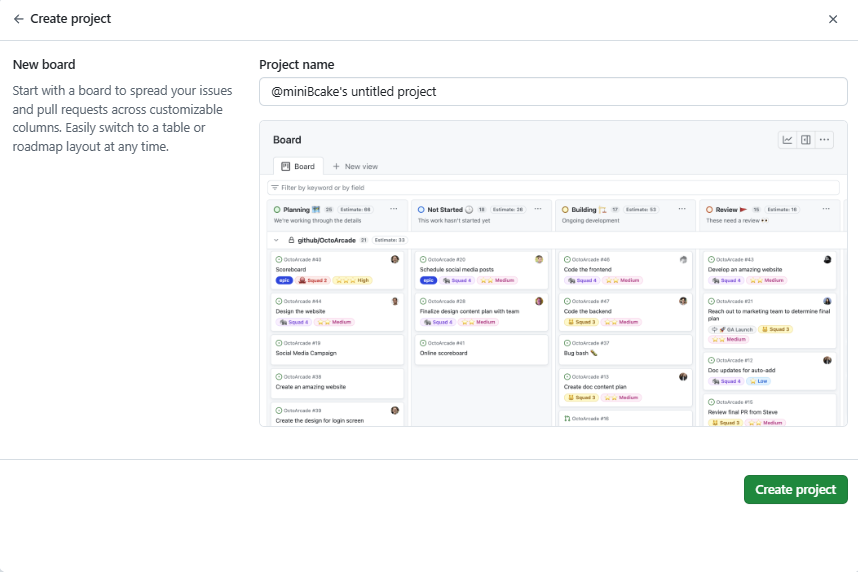The image size is (858, 572).
Task: Open the three-dot menu beside the Board title
Action: (824, 140)
